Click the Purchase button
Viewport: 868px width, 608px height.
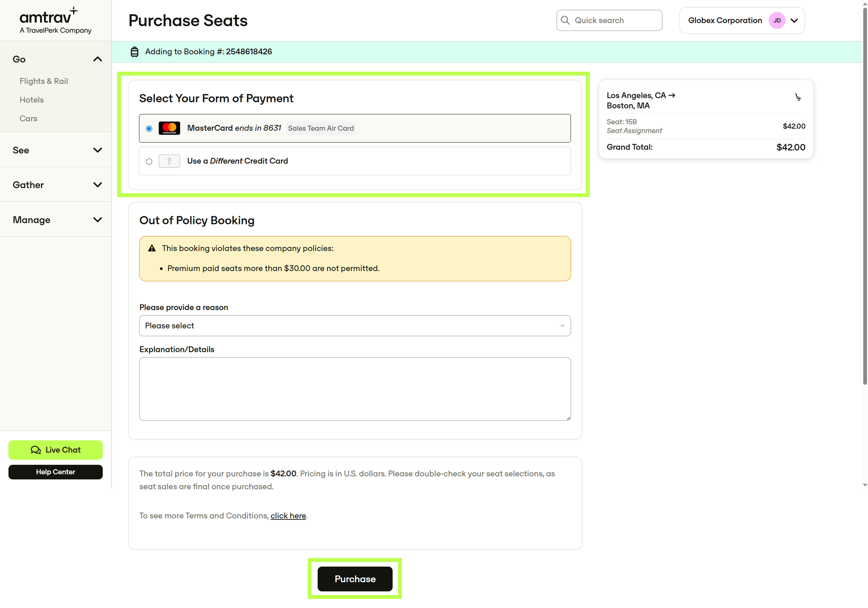coord(355,579)
